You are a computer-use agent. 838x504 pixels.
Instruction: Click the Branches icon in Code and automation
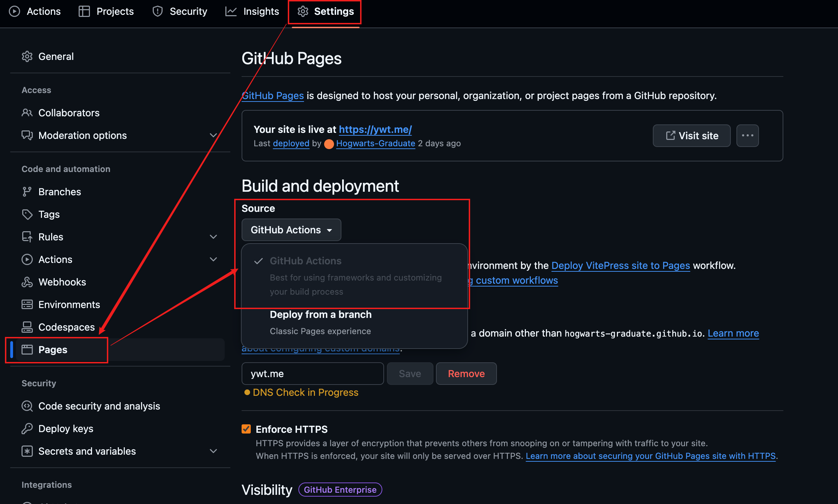[x=27, y=191]
